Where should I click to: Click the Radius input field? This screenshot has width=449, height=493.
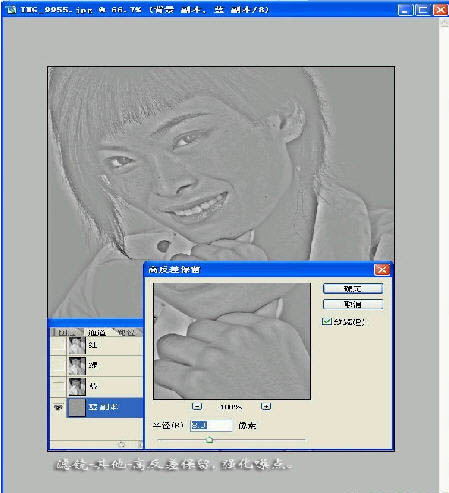pyautogui.click(x=211, y=425)
